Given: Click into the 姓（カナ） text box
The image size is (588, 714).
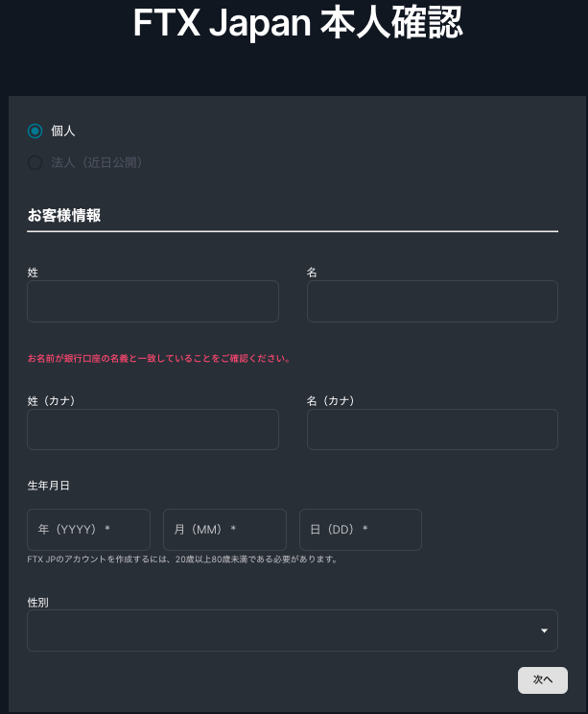Looking at the screenshot, I should 153,429.
